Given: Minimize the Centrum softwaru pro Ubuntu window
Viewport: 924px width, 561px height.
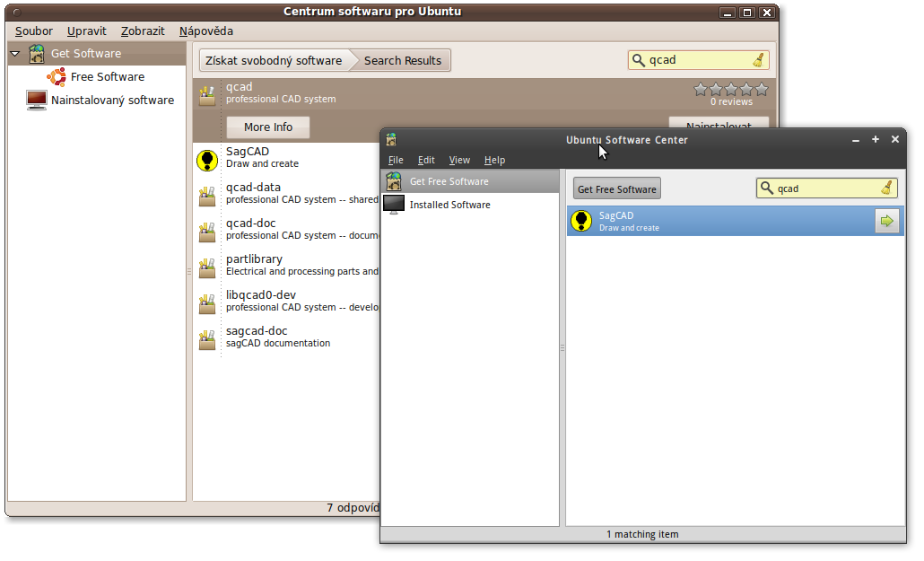Looking at the screenshot, I should pyautogui.click(x=728, y=13).
